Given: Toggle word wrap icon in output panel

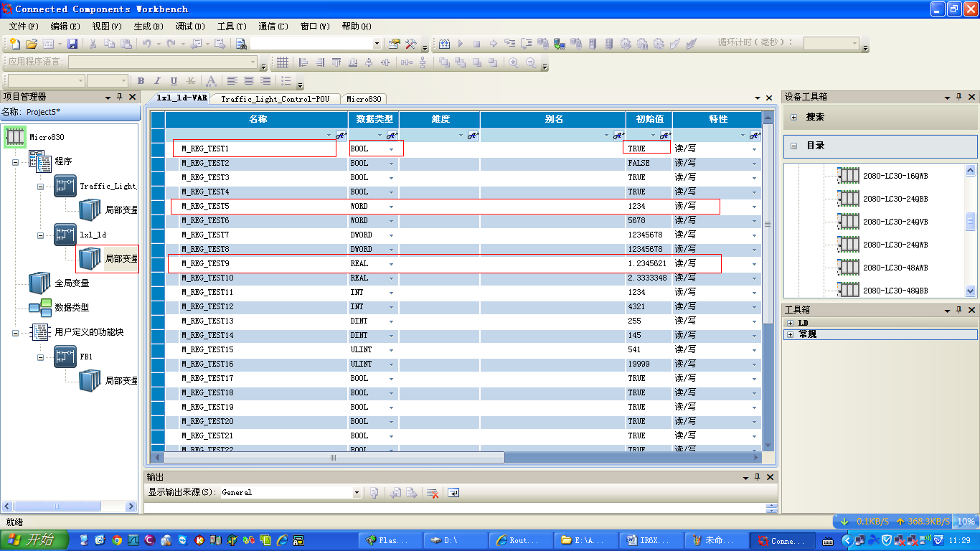Looking at the screenshot, I should pos(453,493).
